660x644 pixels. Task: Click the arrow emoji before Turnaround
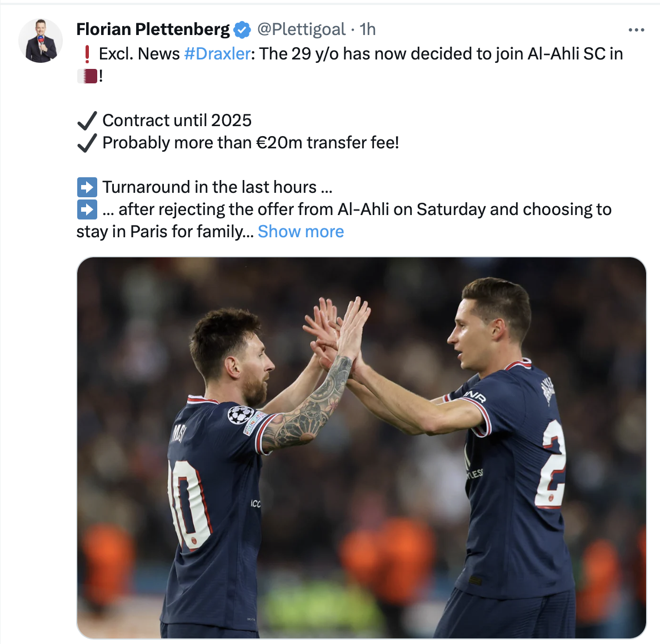pyautogui.click(x=87, y=187)
